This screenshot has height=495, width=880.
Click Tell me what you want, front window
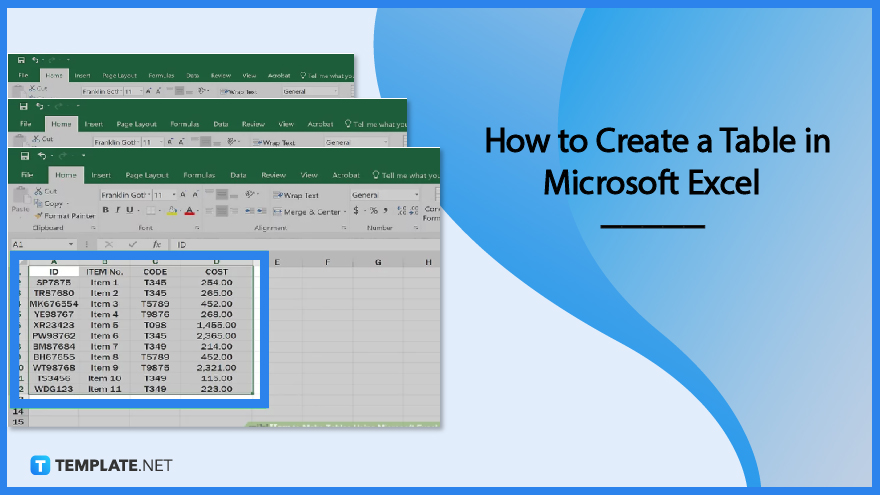coord(406,175)
